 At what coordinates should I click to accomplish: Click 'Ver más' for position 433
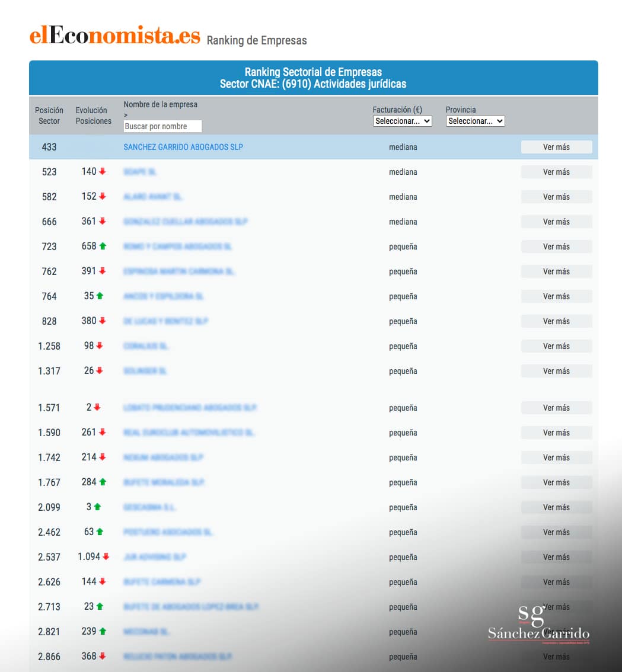tap(556, 147)
